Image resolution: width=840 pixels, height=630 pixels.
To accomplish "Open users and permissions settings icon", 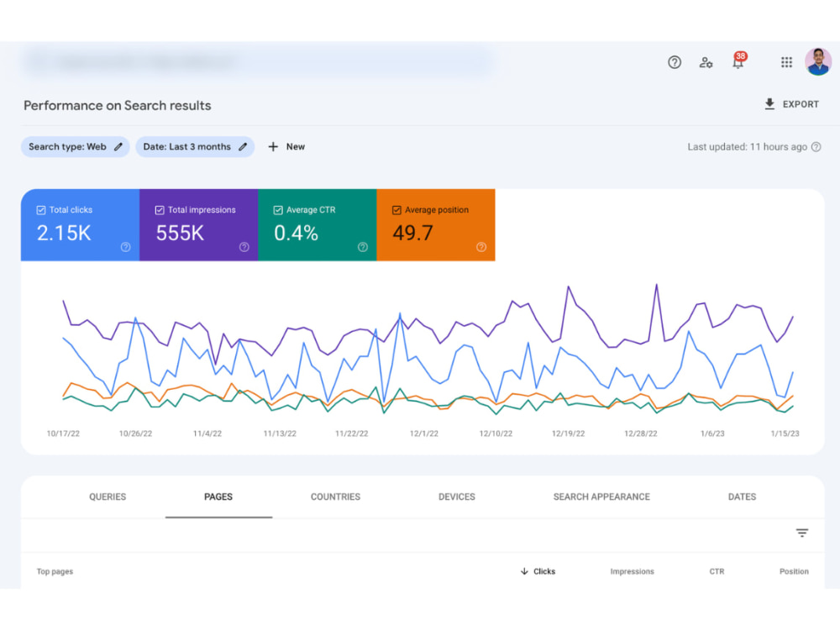I will point(706,62).
